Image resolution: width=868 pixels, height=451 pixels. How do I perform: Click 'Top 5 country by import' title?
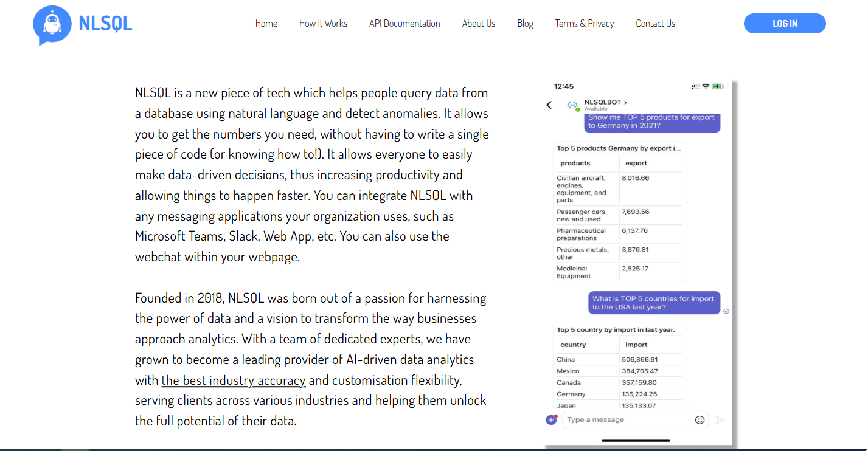[616, 330]
